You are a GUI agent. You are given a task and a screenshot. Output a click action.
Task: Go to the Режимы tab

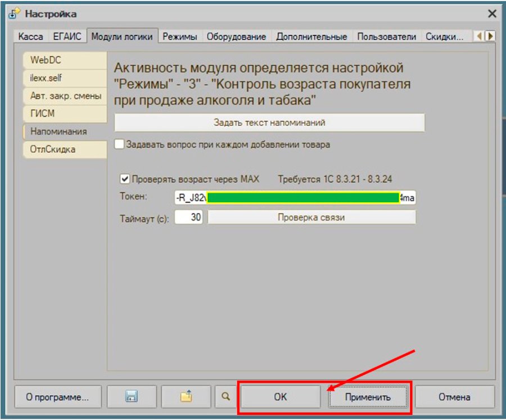pos(180,37)
